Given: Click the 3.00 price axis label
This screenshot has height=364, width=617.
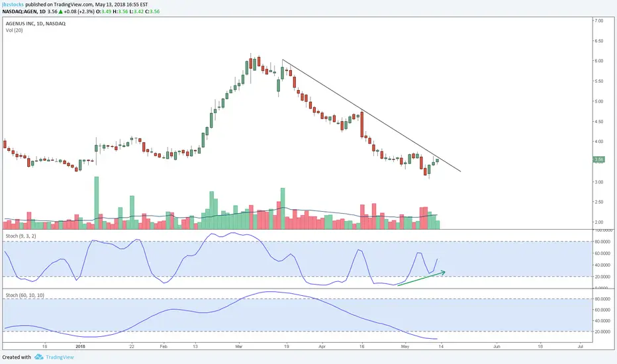Looking at the screenshot, I should (599, 182).
